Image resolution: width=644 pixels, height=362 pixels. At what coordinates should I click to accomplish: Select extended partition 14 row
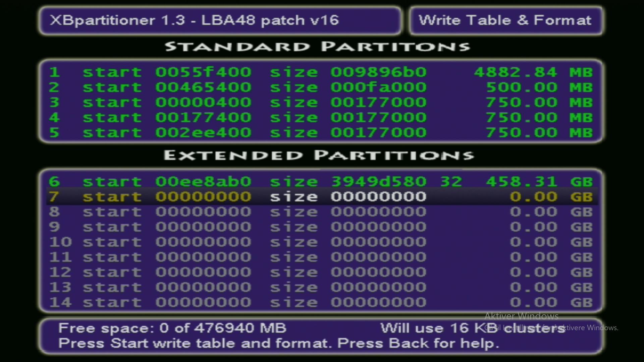[321, 302]
